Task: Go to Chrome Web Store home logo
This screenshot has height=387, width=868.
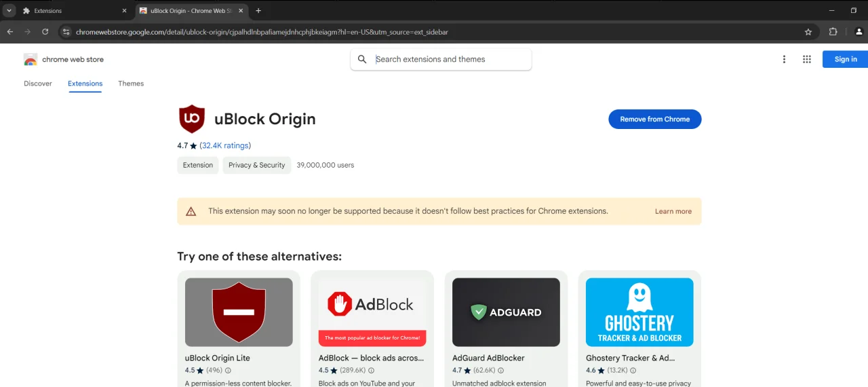Action: tap(64, 59)
